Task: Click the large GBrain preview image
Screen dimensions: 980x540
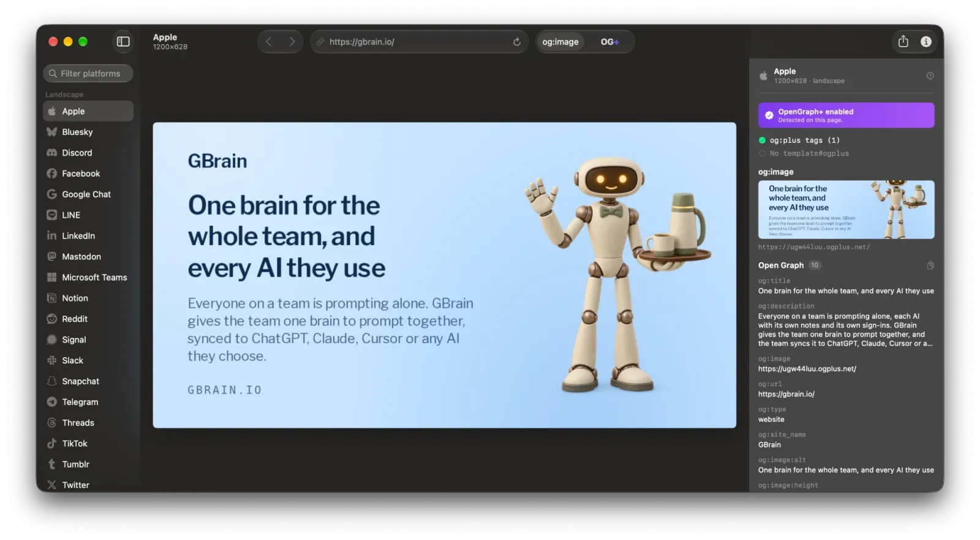Action: click(x=445, y=275)
